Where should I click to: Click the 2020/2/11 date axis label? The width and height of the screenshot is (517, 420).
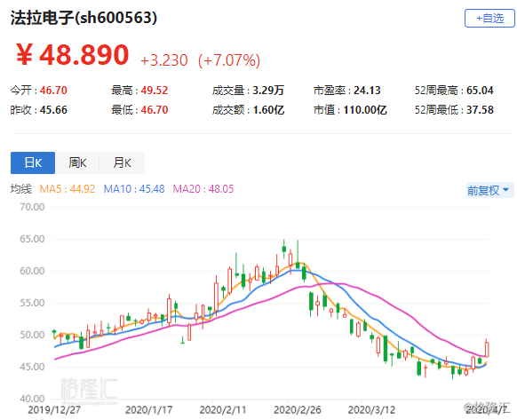(223, 410)
